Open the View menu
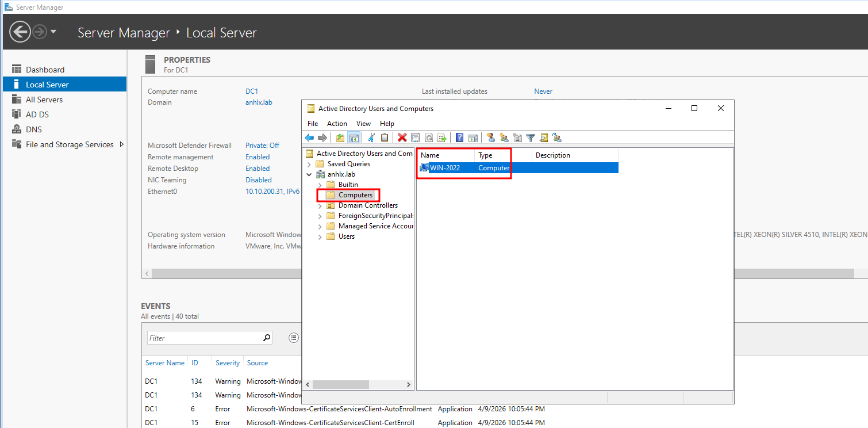 (x=363, y=124)
